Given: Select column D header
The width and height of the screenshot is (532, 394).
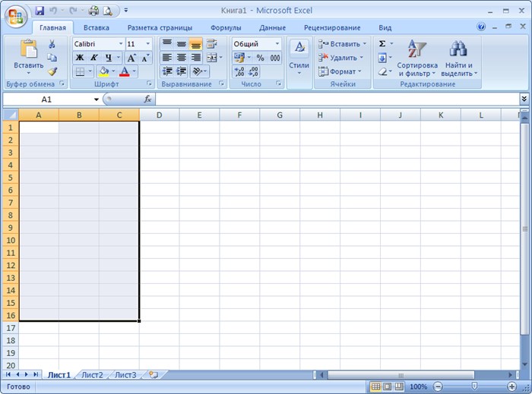Looking at the screenshot, I should tap(159, 115).
